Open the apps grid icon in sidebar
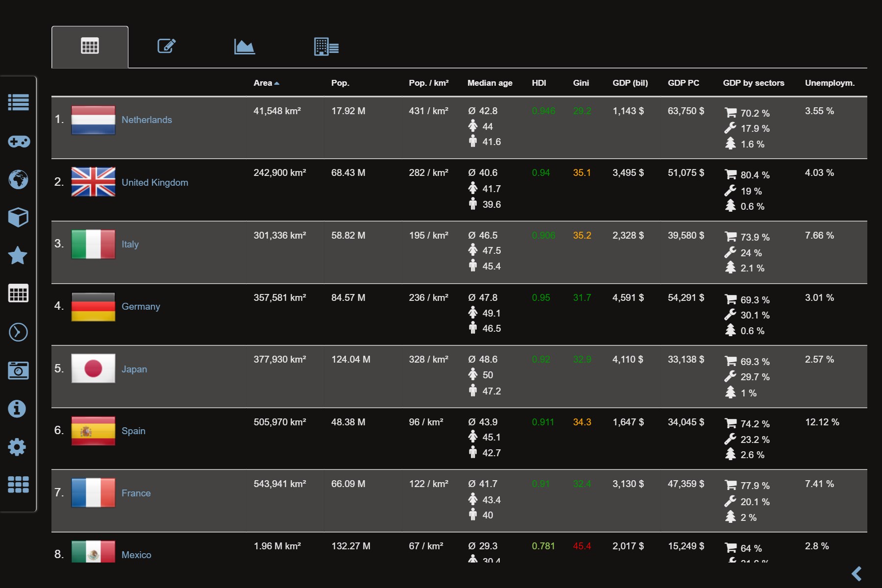The image size is (882, 588). pyautogui.click(x=18, y=485)
